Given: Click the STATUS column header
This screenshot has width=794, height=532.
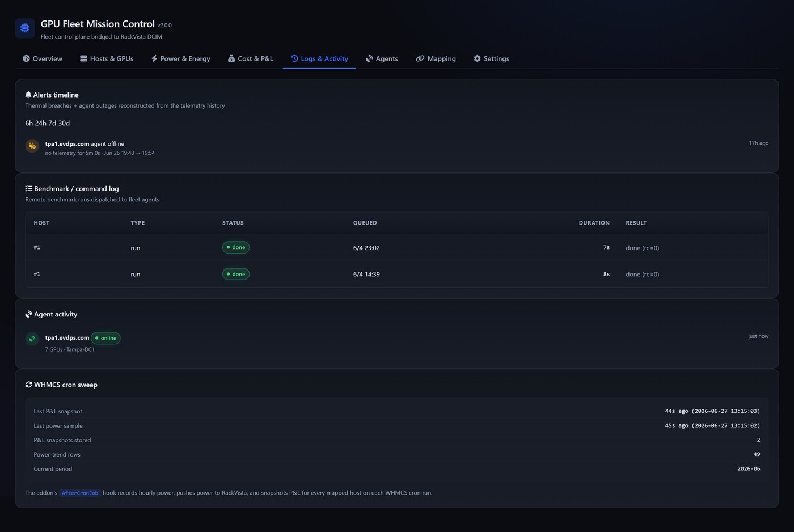Looking at the screenshot, I should 233,223.
